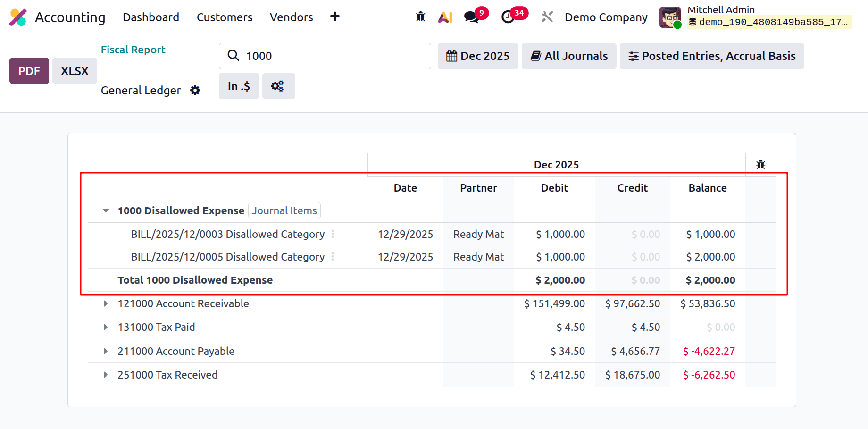868x429 pixels.
Task: Open three-dot menu for BILL/2025/12/0003 line
Action: tap(333, 234)
